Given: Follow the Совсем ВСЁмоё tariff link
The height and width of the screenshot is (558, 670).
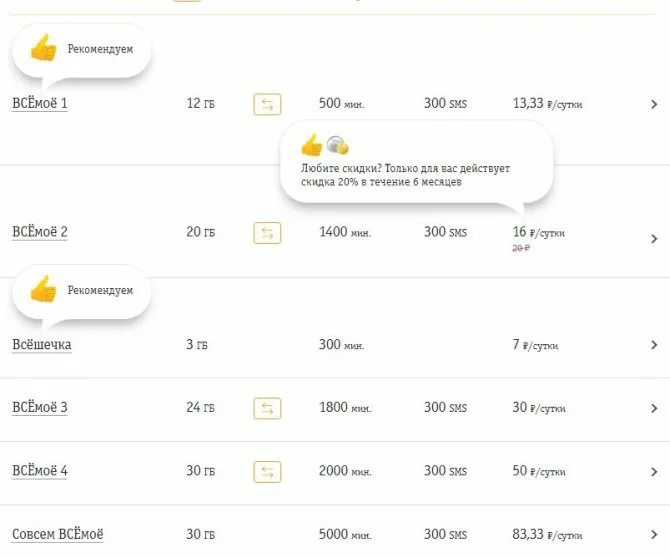Looking at the screenshot, I should click(58, 535).
